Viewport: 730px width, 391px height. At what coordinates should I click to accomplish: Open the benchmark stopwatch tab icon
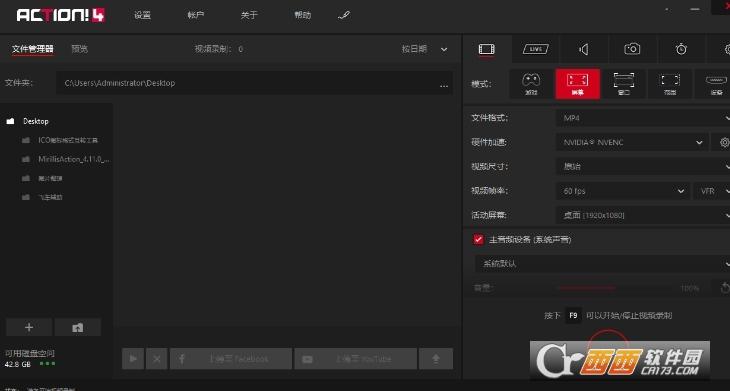point(681,49)
